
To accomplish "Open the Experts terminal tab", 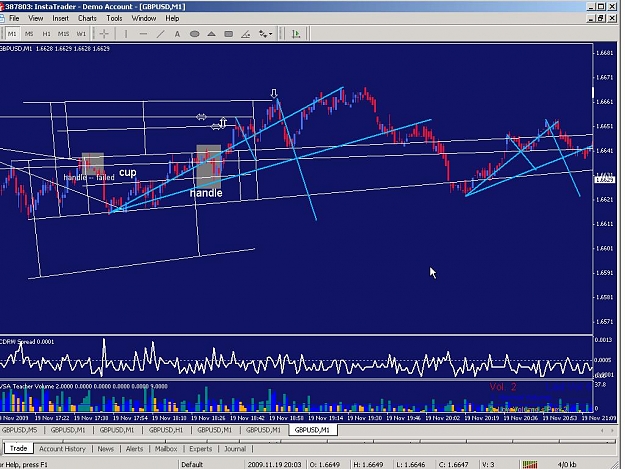I will 200,449.
